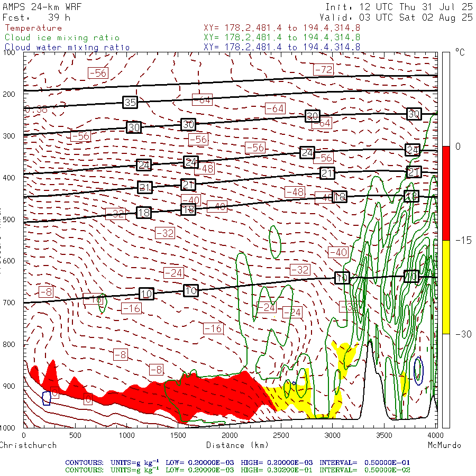Click the '0.38' label at the plot's left edge
This screenshot has height=476, width=476.
tap(36, 109)
